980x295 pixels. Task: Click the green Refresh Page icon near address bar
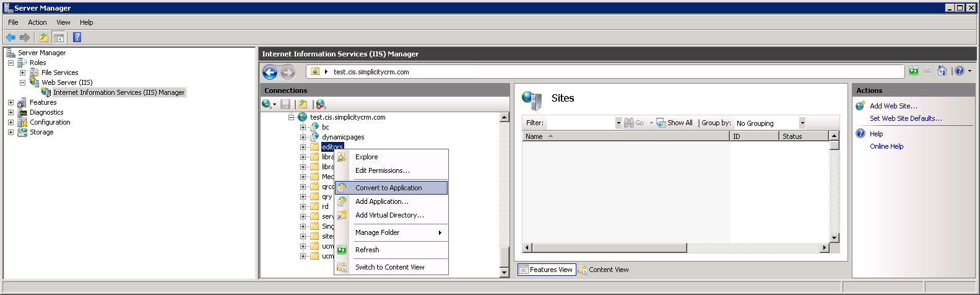[x=914, y=71]
